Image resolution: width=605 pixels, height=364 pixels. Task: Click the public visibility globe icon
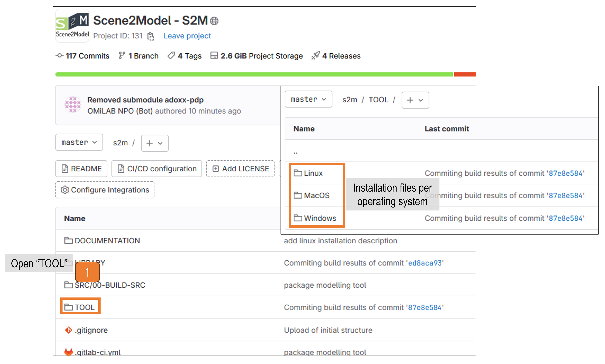click(x=214, y=21)
